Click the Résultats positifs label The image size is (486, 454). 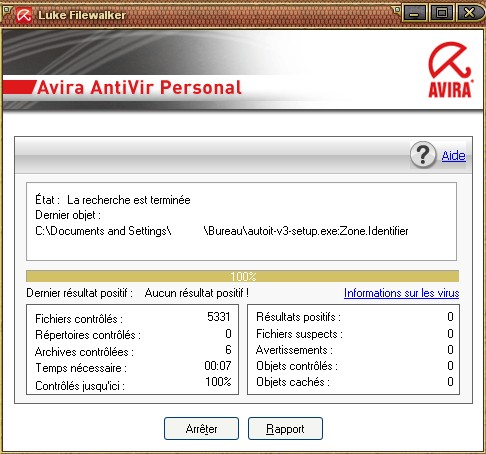click(298, 317)
